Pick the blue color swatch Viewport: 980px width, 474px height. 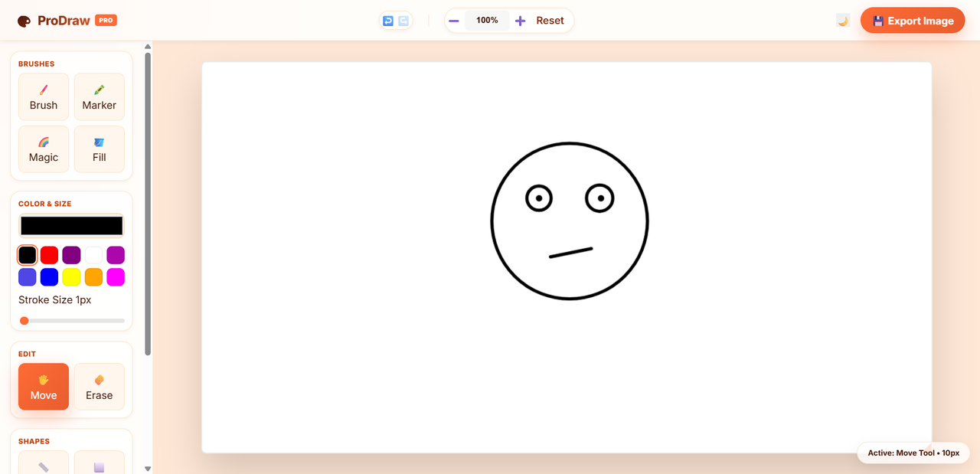tap(49, 276)
